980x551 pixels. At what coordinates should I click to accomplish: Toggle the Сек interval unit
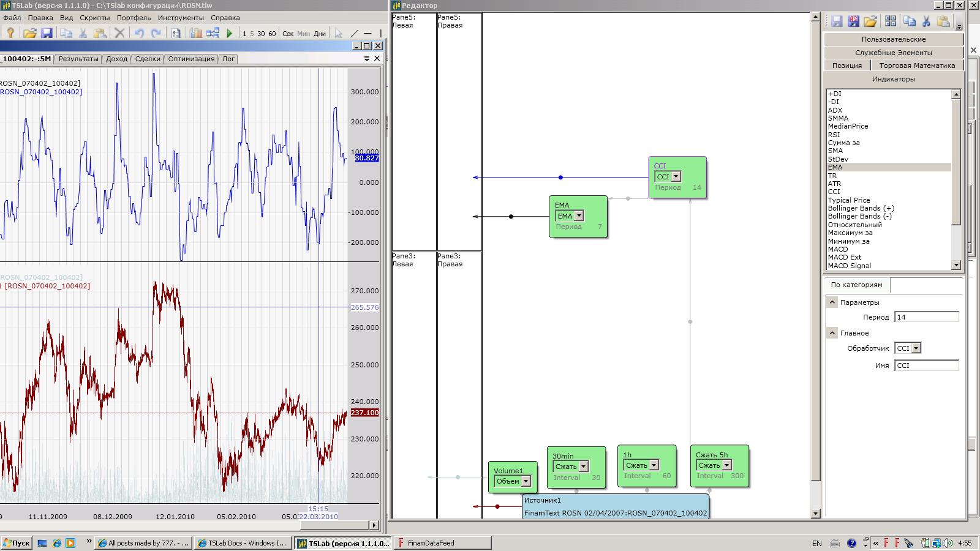coord(288,34)
